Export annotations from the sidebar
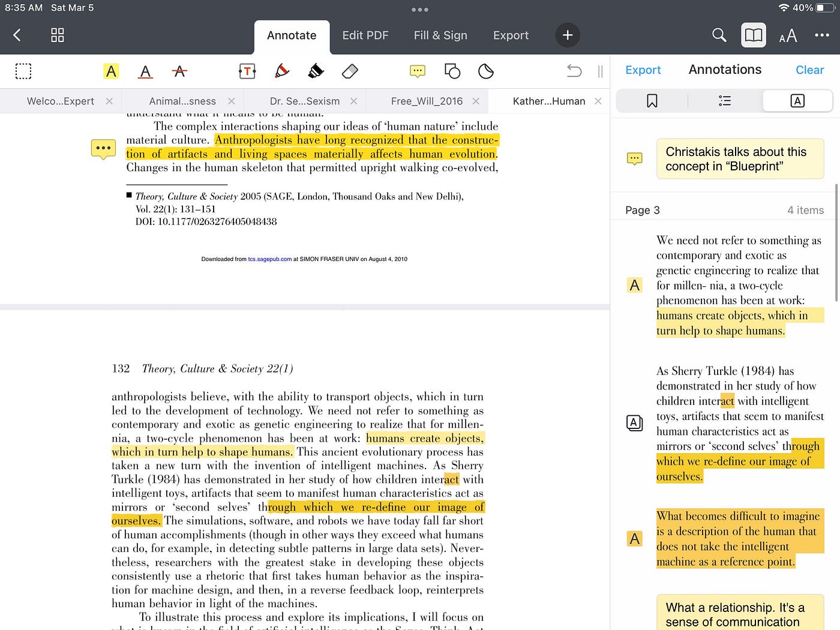This screenshot has height=630, width=840. pos(643,70)
